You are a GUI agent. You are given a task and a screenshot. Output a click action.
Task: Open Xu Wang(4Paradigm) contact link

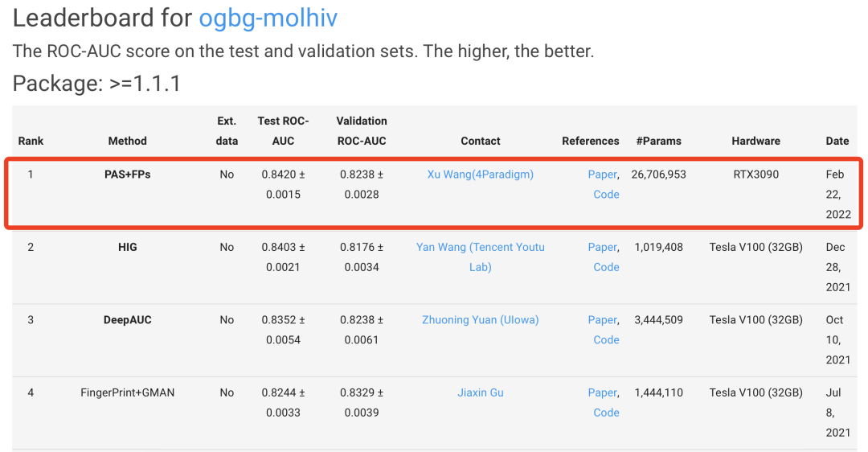pos(480,174)
